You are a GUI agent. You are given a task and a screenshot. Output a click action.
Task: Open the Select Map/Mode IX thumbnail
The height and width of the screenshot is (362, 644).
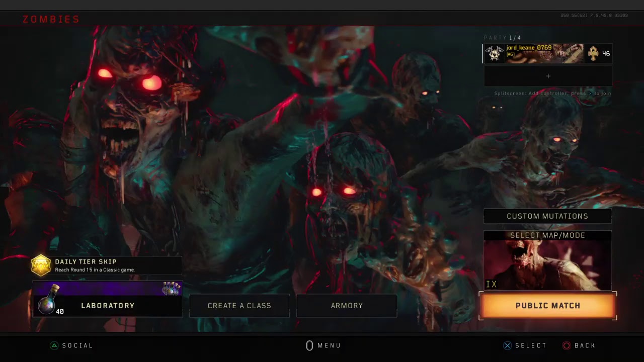[547, 260]
